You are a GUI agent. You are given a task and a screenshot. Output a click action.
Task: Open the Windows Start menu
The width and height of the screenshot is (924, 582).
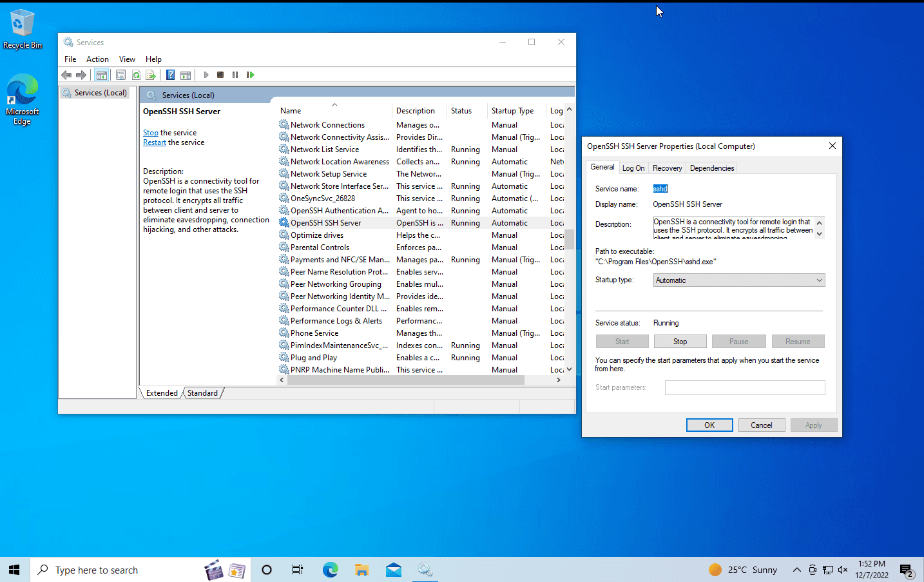point(14,570)
